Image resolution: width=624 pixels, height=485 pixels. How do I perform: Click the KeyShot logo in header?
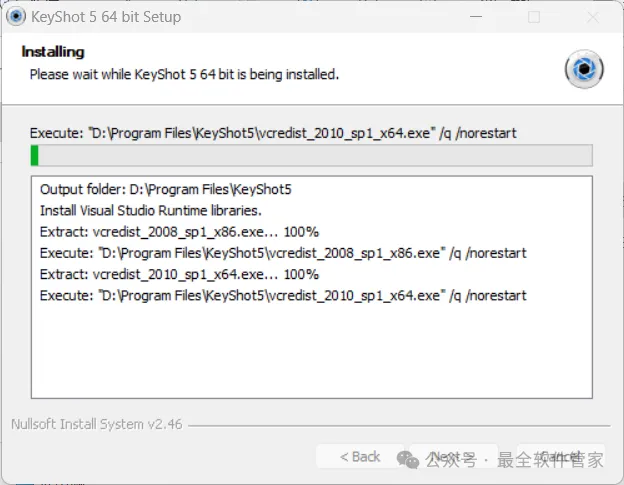click(584, 69)
